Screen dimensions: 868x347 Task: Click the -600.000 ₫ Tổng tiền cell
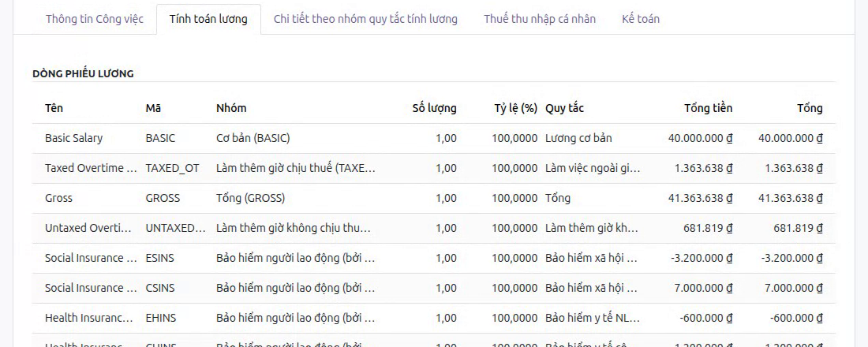(x=708, y=318)
